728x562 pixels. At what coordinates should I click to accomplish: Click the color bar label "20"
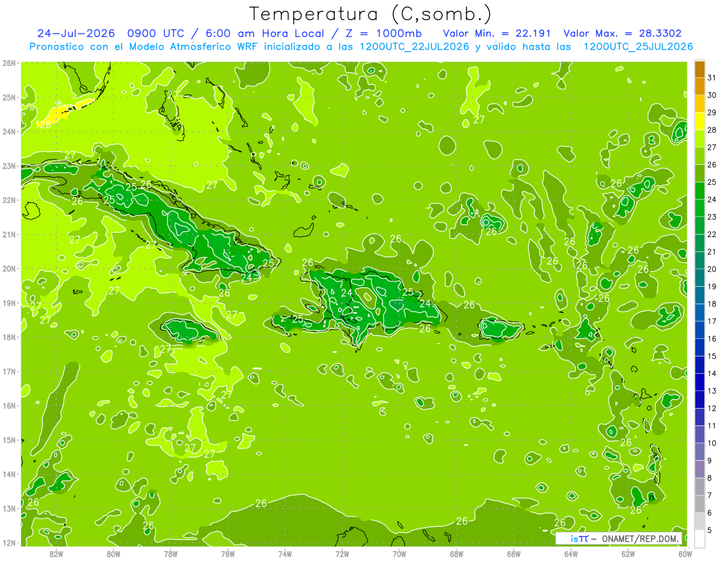[x=712, y=269]
